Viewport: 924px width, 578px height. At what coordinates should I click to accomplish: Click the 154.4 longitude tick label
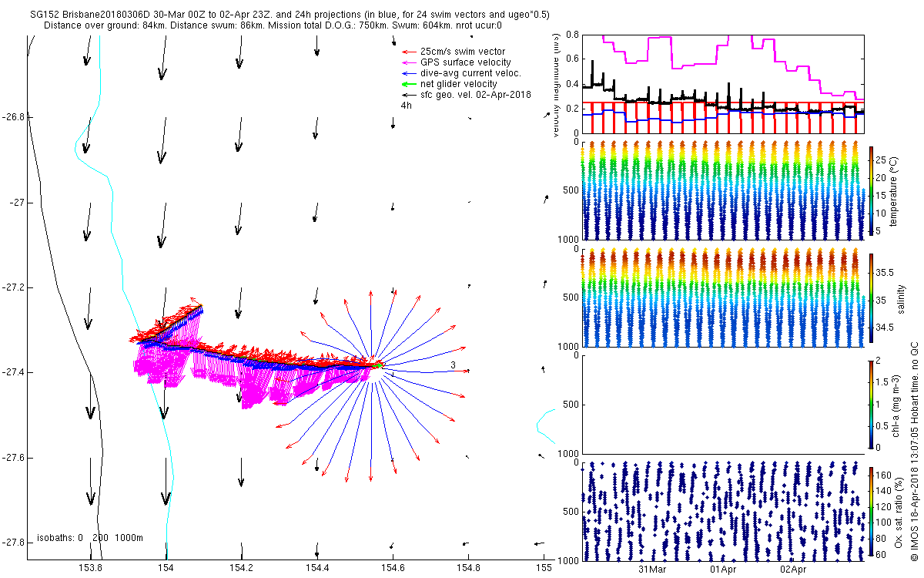pyautogui.click(x=317, y=568)
